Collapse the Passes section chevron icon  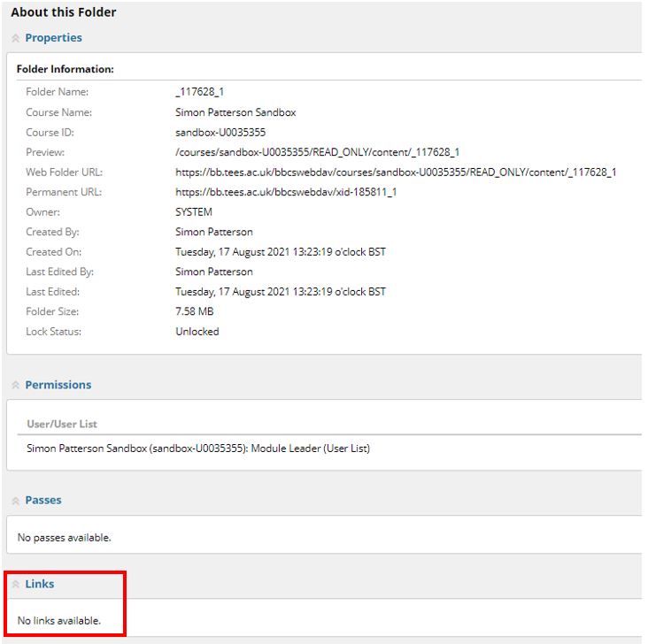[x=16, y=501]
